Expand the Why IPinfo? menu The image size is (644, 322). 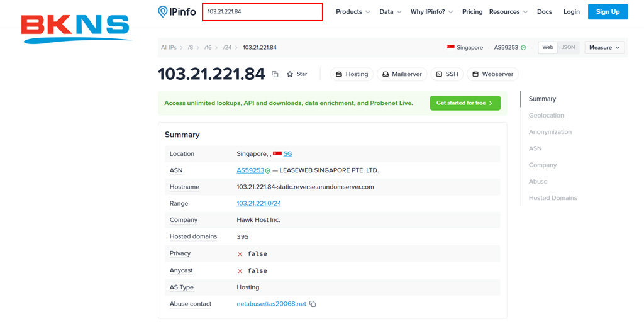431,12
